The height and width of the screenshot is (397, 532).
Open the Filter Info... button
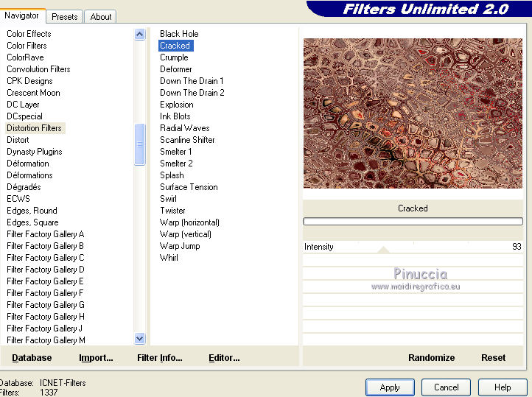[x=159, y=358]
